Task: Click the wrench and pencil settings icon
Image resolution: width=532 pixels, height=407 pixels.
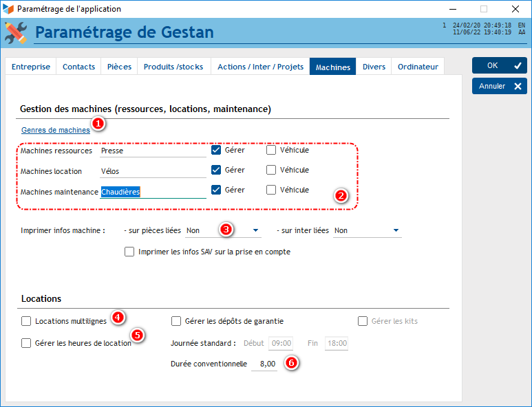Action: point(15,32)
